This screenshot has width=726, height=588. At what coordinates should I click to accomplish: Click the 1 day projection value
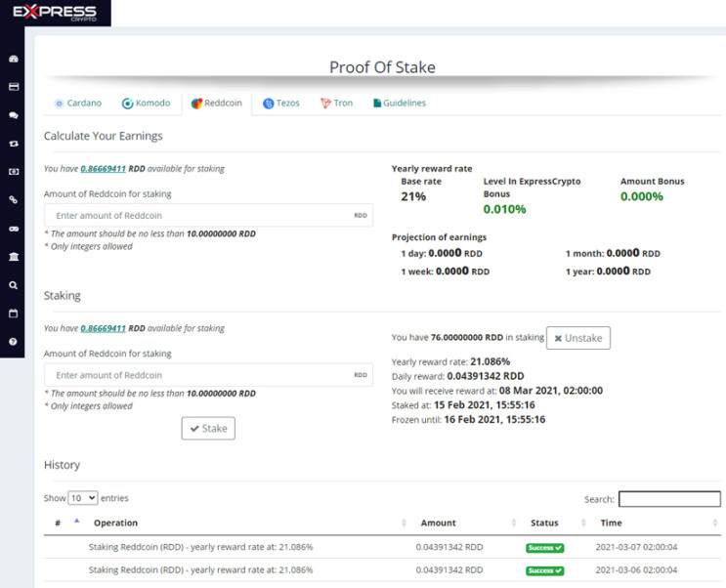coord(455,253)
